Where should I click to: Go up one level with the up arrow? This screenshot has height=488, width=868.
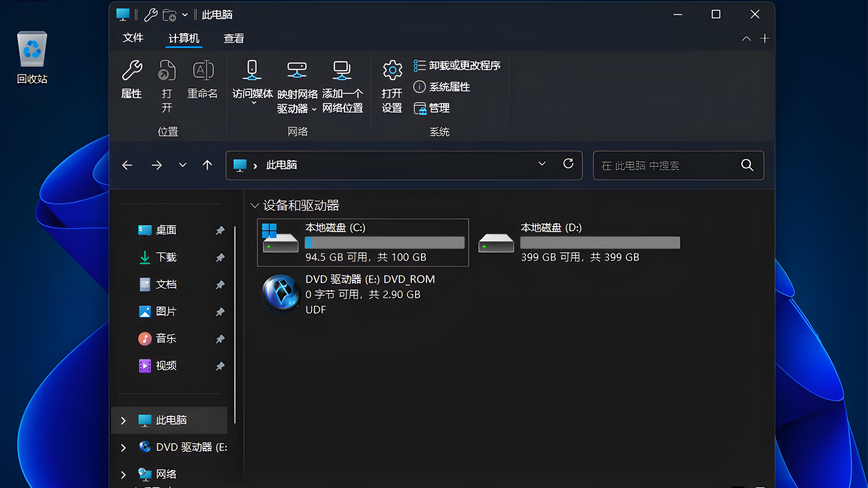click(x=207, y=165)
